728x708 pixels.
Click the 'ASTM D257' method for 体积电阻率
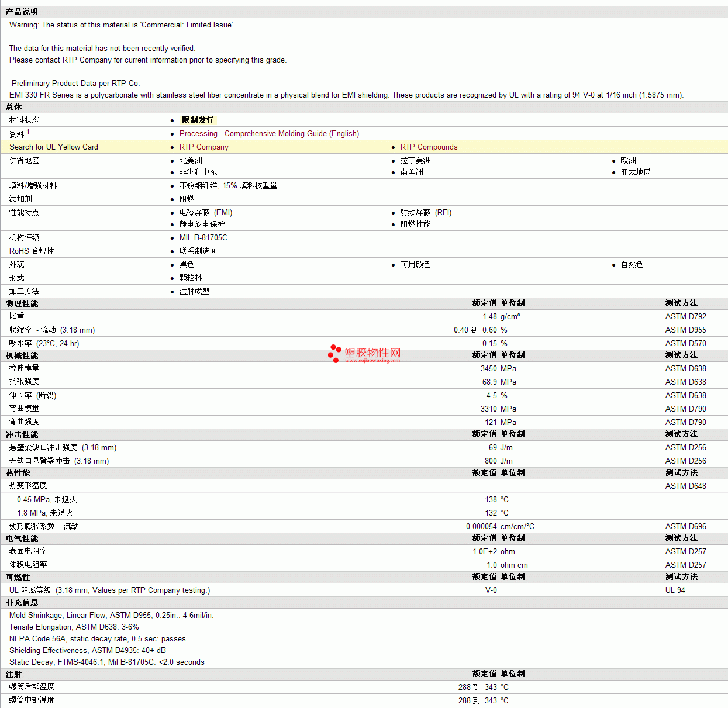coord(685,565)
